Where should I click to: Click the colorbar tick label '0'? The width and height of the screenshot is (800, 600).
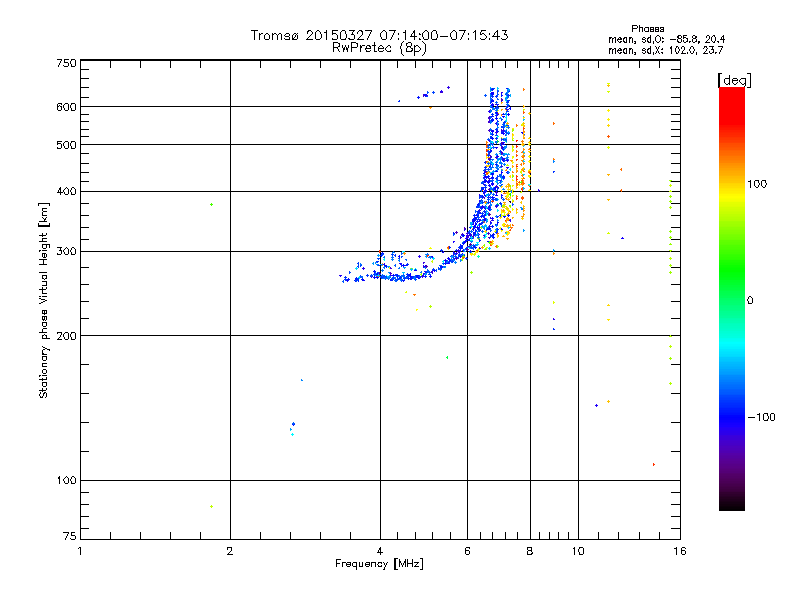(x=750, y=301)
